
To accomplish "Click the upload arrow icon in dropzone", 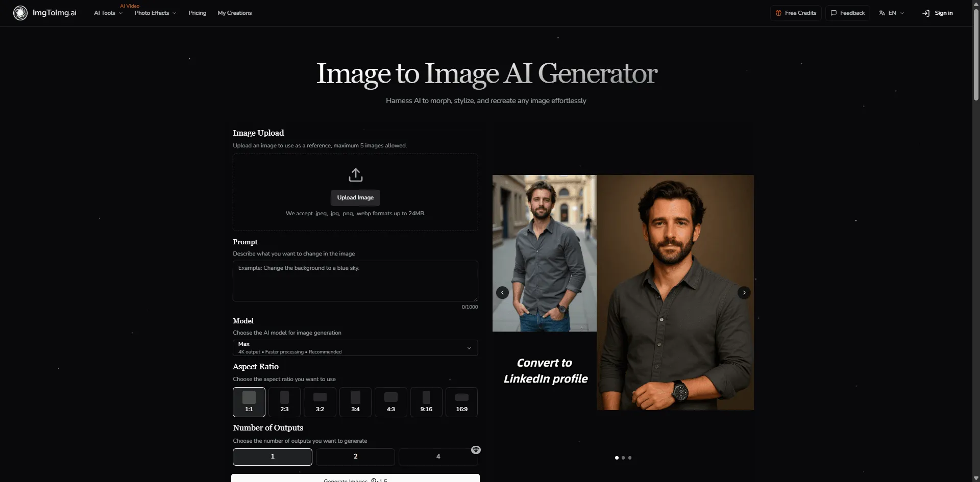I will tap(355, 175).
